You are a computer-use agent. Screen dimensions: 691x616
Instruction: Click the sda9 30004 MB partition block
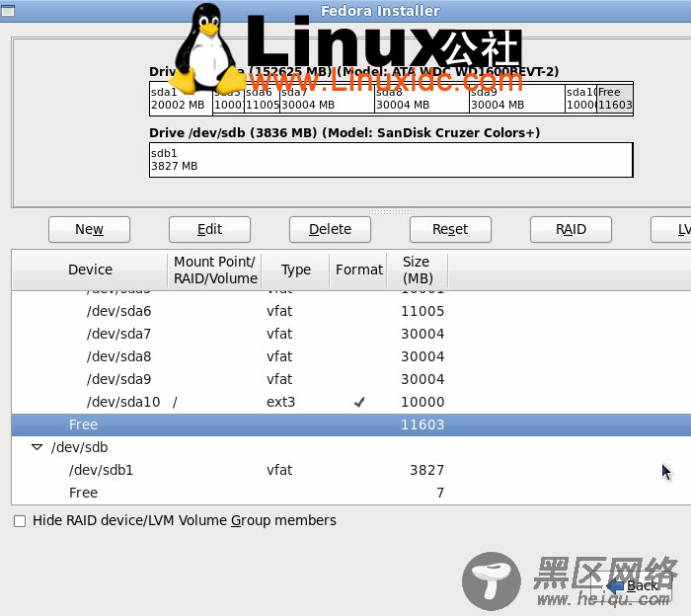[x=517, y=99]
